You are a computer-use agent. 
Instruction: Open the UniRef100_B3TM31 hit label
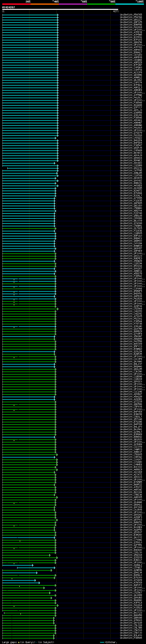coord(131,37)
